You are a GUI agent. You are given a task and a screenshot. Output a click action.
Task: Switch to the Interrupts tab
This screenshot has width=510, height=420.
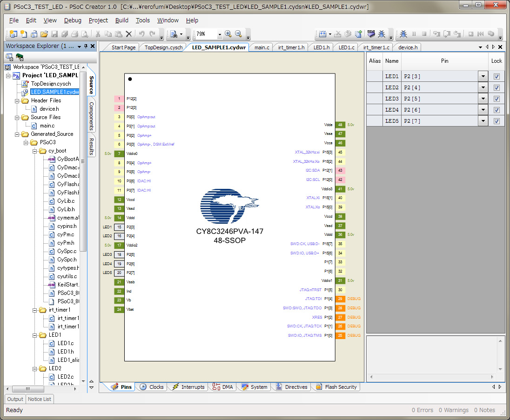[x=188, y=387]
